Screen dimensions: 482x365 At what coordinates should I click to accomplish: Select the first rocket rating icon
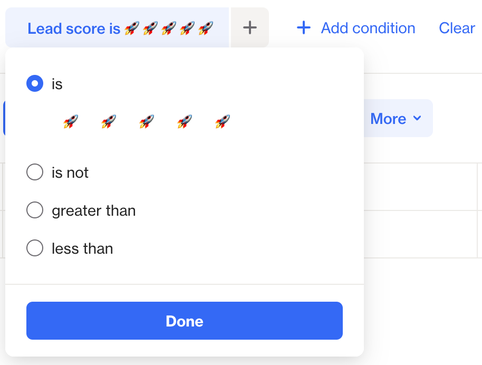click(71, 122)
